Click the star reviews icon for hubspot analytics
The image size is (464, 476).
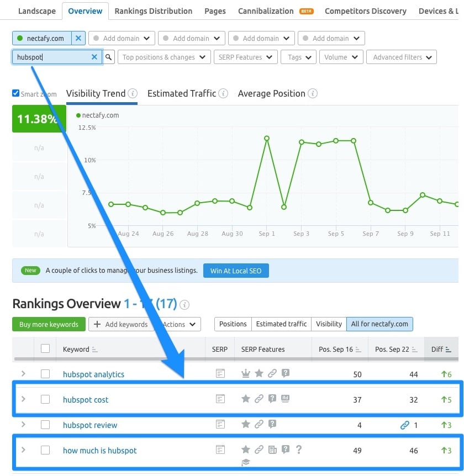click(x=259, y=373)
